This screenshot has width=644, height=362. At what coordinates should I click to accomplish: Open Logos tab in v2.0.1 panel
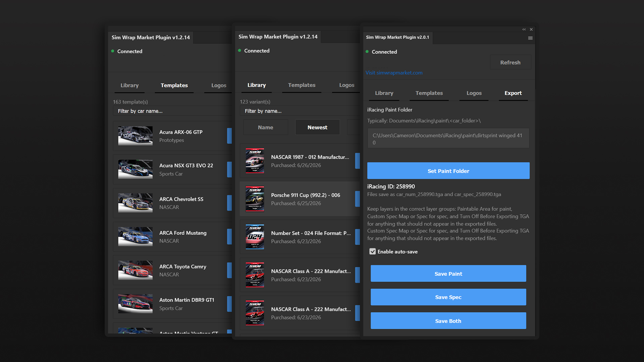pyautogui.click(x=474, y=93)
